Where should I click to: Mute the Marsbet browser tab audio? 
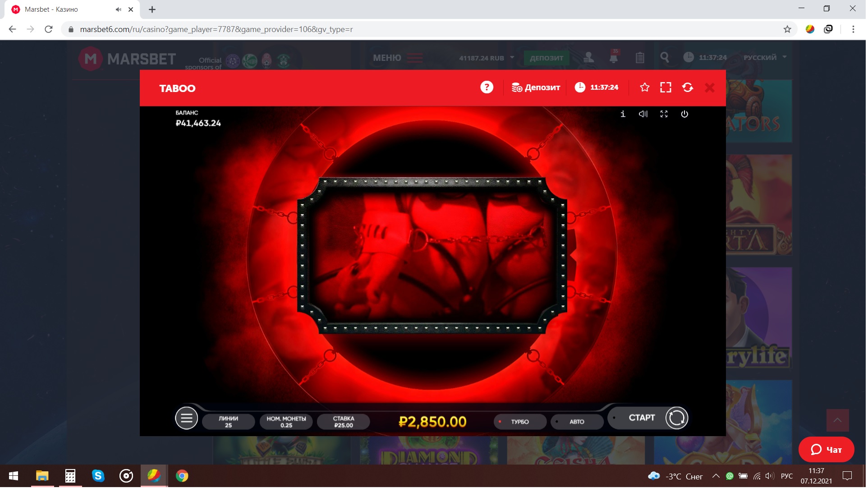119,9
